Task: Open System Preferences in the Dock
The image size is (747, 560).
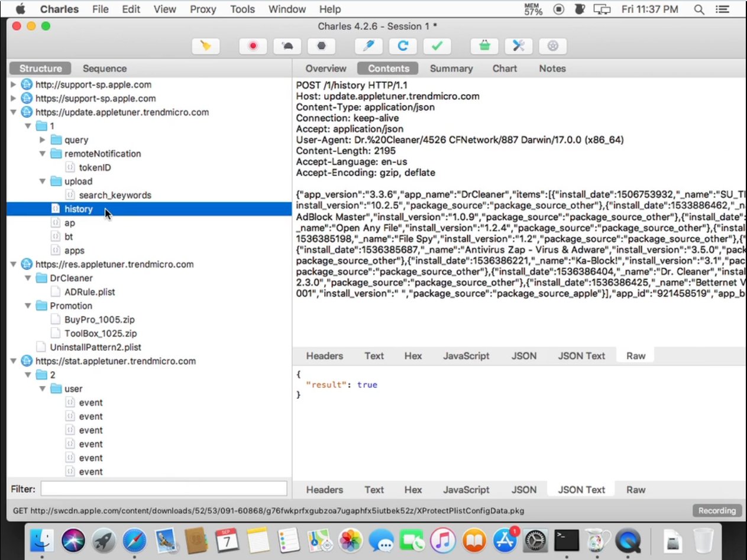Action: tap(535, 540)
